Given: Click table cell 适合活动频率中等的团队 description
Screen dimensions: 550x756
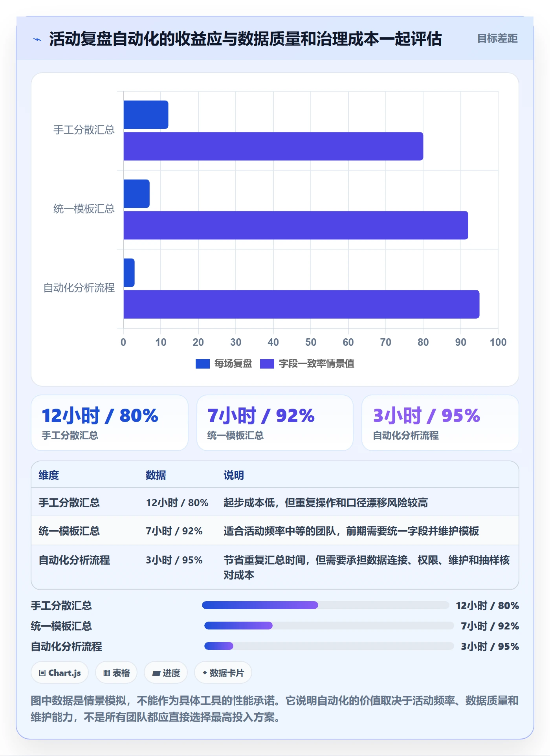Looking at the screenshot, I should [351, 531].
